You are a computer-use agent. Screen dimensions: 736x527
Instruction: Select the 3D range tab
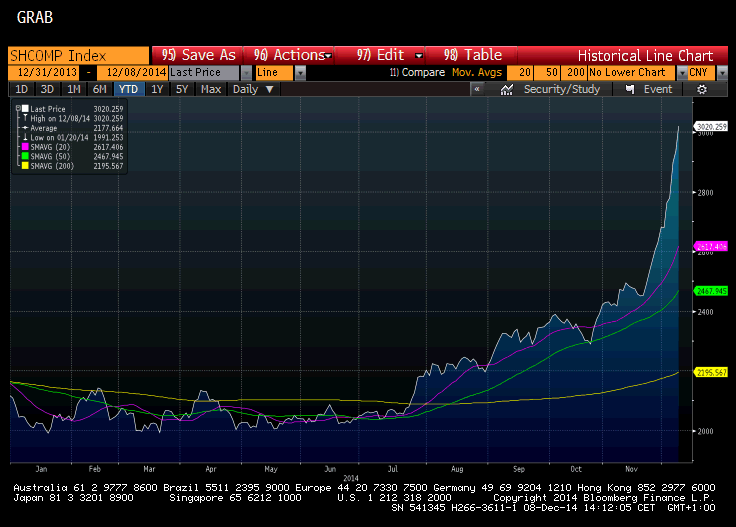(47, 89)
